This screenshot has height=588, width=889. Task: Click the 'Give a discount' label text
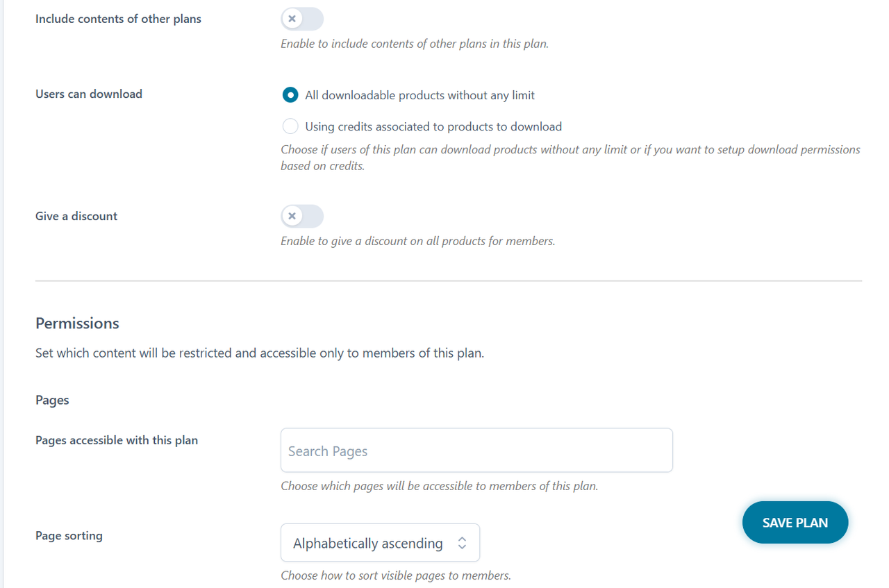[x=76, y=216]
